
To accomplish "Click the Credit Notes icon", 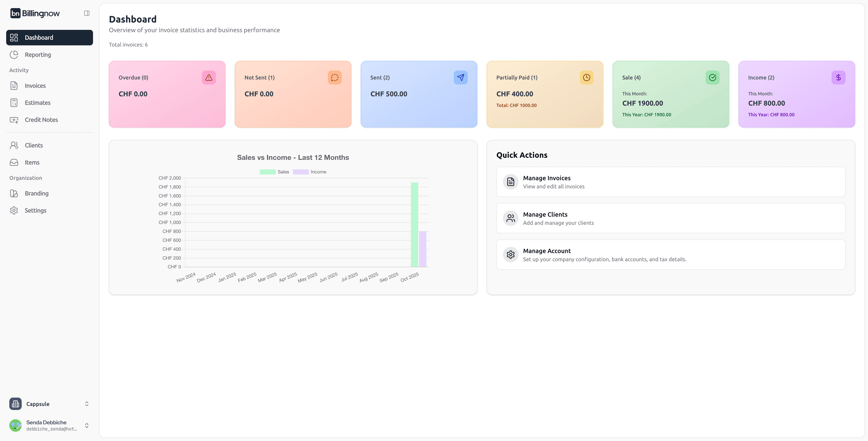I will (x=14, y=120).
